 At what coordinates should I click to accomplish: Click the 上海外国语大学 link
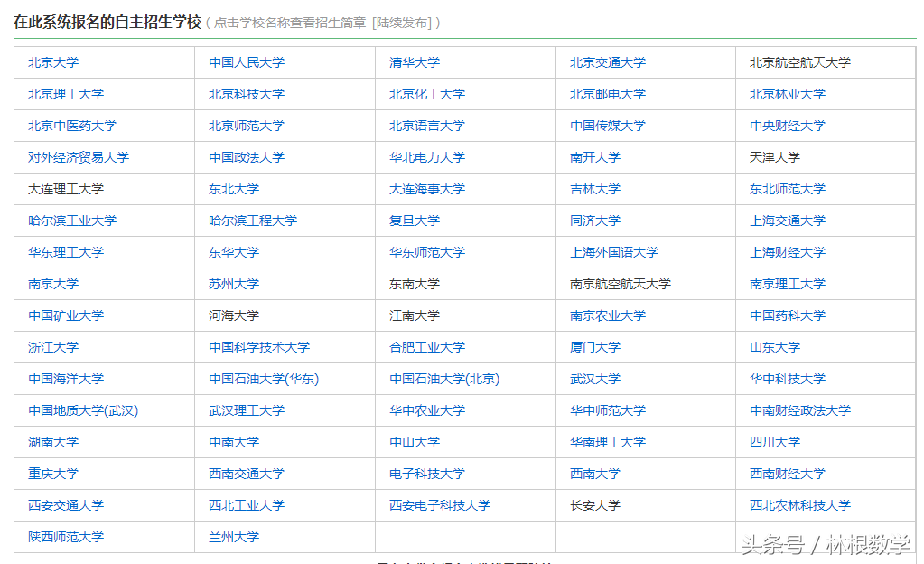pos(614,252)
